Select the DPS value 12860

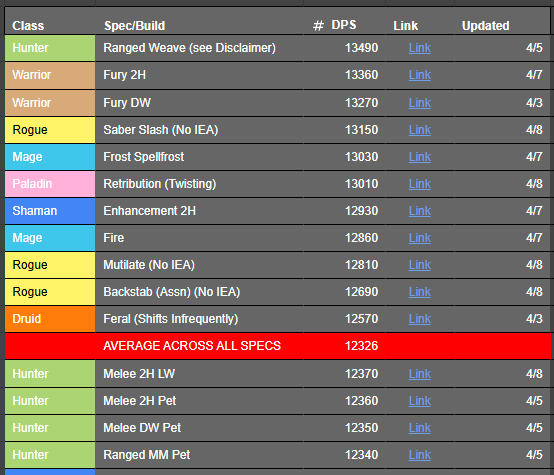(x=361, y=238)
